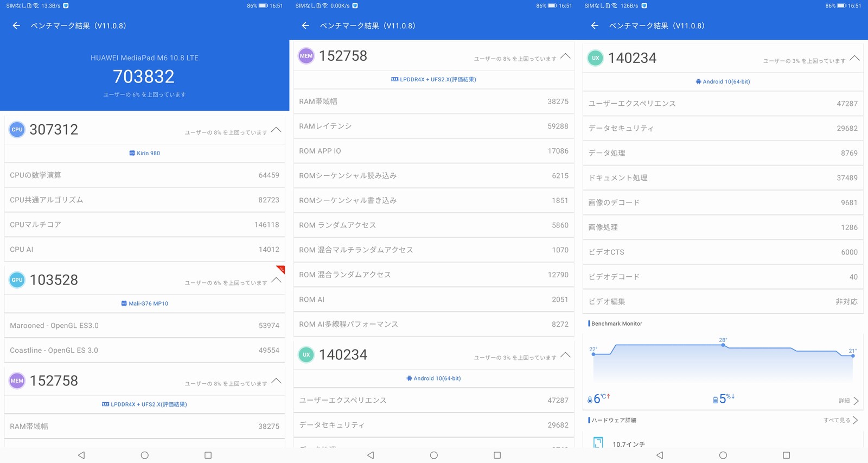Open the Mali-G76 MP10 GPU link

[145, 303]
